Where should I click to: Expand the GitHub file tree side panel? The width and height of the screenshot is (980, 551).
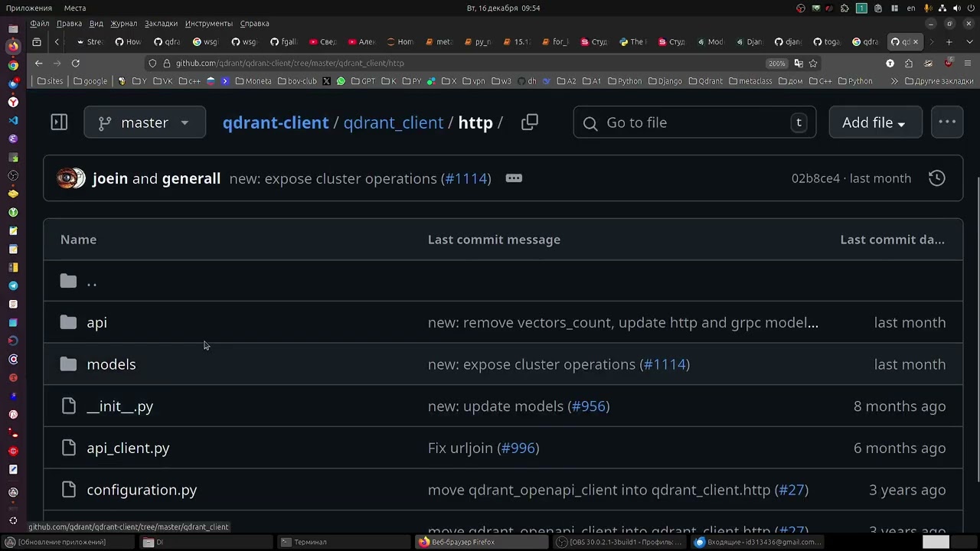point(59,122)
